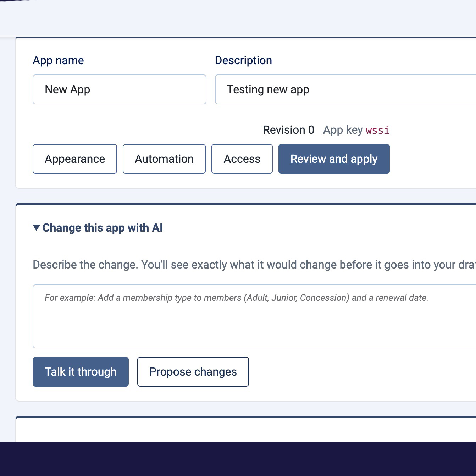Collapse the 'Change this app with AI' section

tap(98, 228)
